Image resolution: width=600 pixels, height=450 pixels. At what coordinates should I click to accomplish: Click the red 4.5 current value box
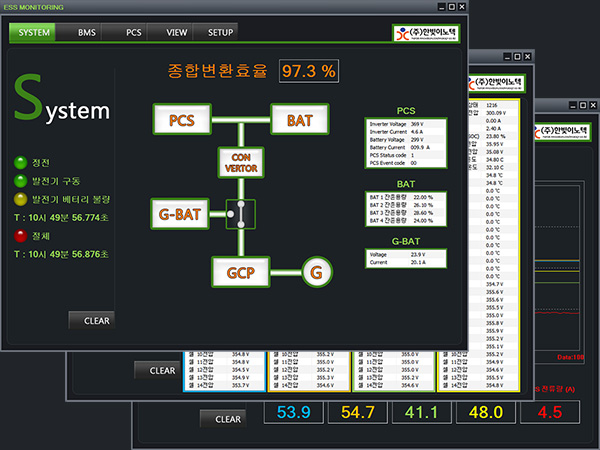[x=550, y=412]
